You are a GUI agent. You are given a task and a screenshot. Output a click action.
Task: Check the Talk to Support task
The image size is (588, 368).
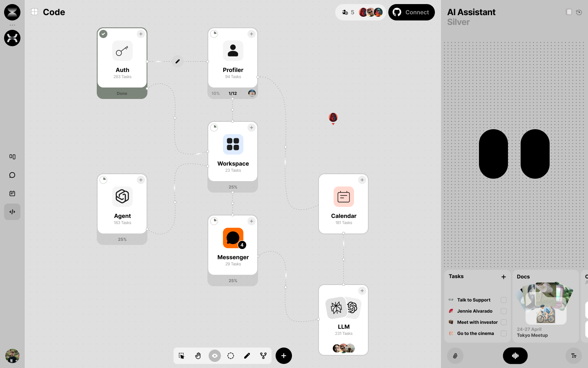503,300
